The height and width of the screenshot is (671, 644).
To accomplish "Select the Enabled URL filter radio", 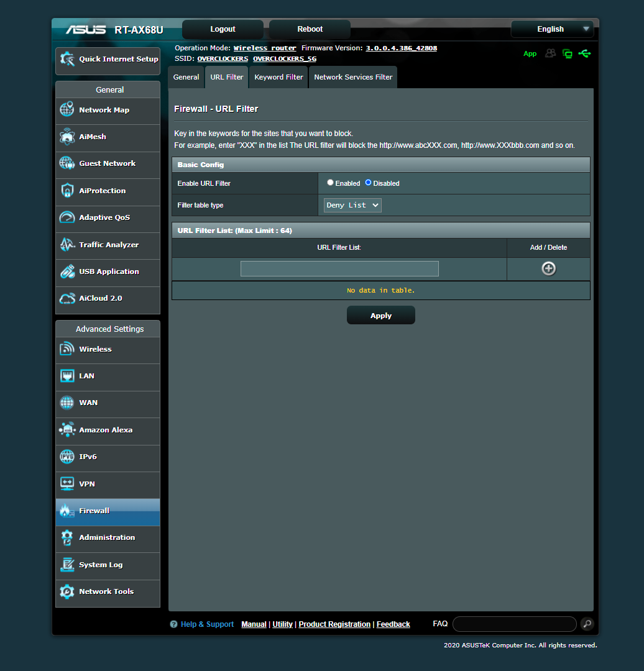I will point(330,183).
